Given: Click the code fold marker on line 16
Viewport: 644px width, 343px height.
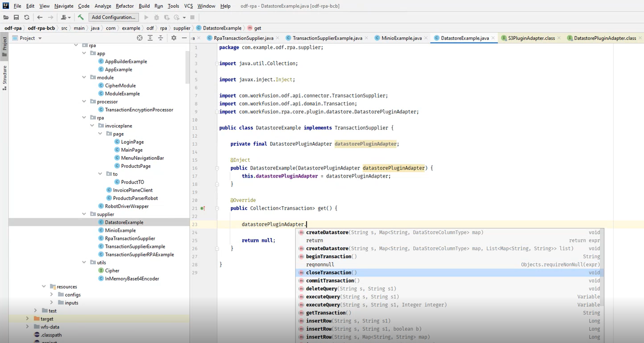Looking at the screenshot, I should pyautogui.click(x=217, y=168).
